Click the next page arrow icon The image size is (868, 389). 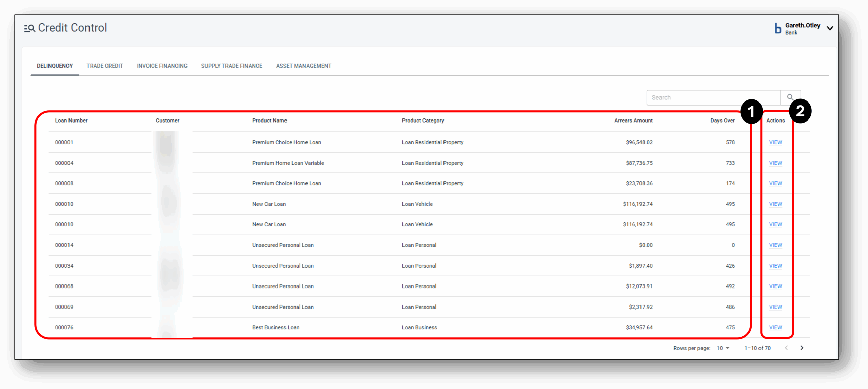click(802, 348)
